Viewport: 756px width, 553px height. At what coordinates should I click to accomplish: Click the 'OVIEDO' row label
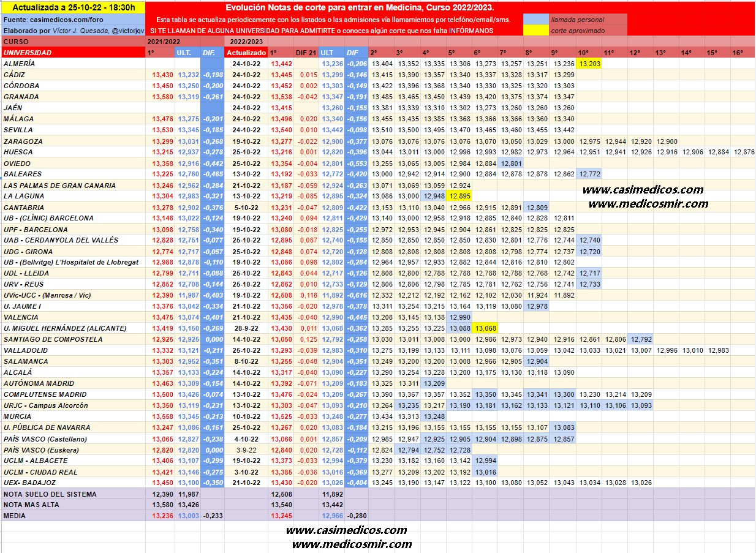[73, 164]
